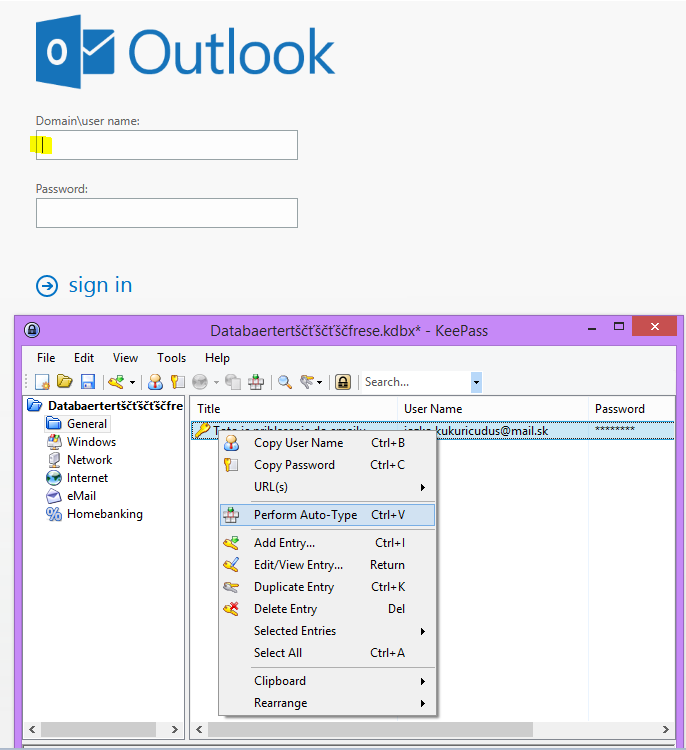Click the Title column header
686x750 pixels.
point(294,409)
